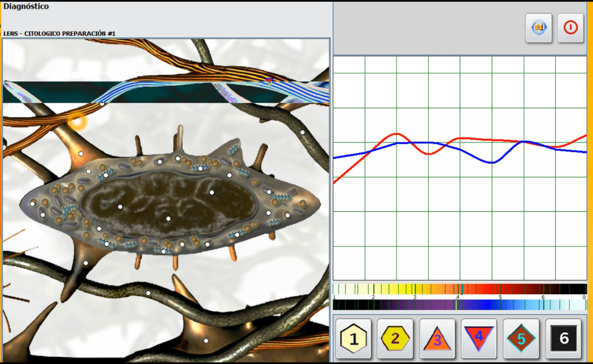Click the orange ring marker on the fiber
Viewport: 593px width, 364px height.
(77, 121)
